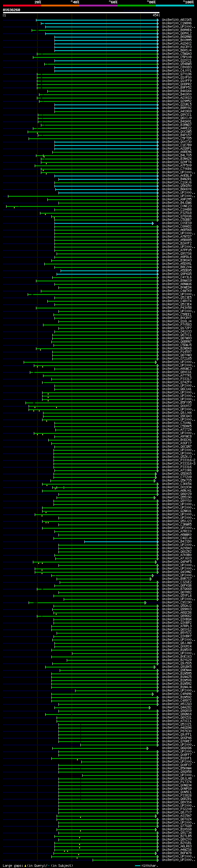Screen dimensions: 197x868
Task: Open the UniRef100_O72165 entry
Action: (177, 358)
